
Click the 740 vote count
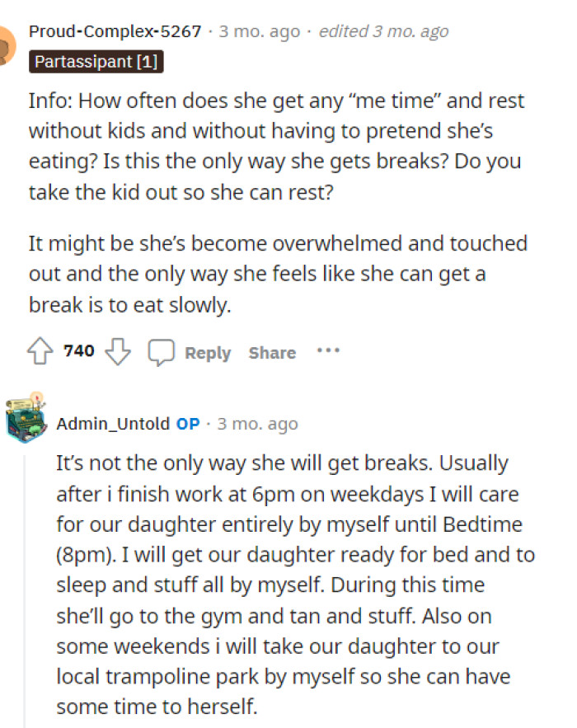[78, 350]
